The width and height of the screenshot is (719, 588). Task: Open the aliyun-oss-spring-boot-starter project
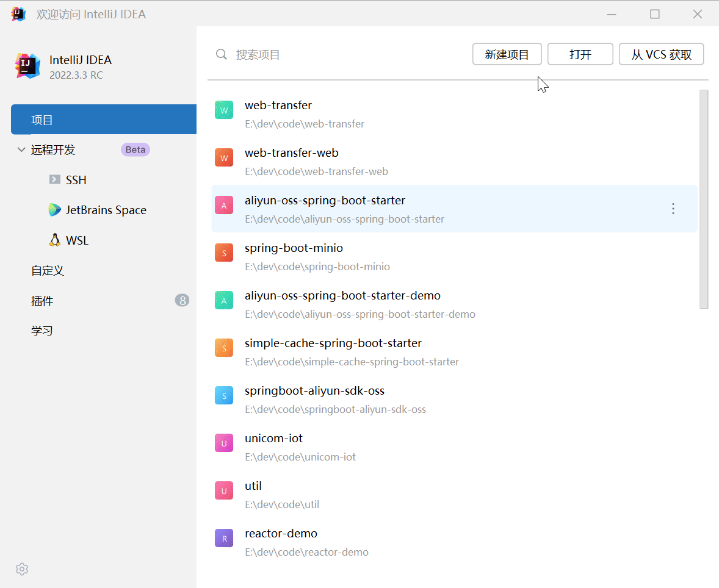pos(454,209)
